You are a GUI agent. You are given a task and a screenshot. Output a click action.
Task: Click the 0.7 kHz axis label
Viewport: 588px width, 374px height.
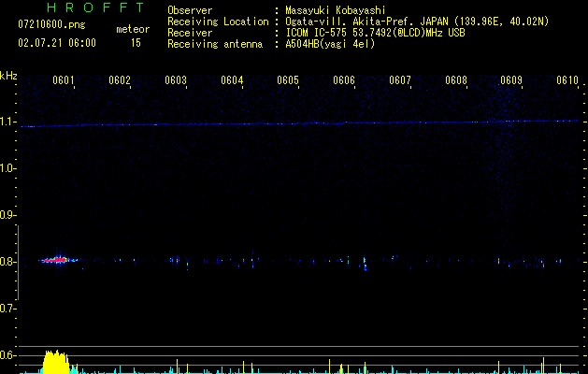coord(7,309)
